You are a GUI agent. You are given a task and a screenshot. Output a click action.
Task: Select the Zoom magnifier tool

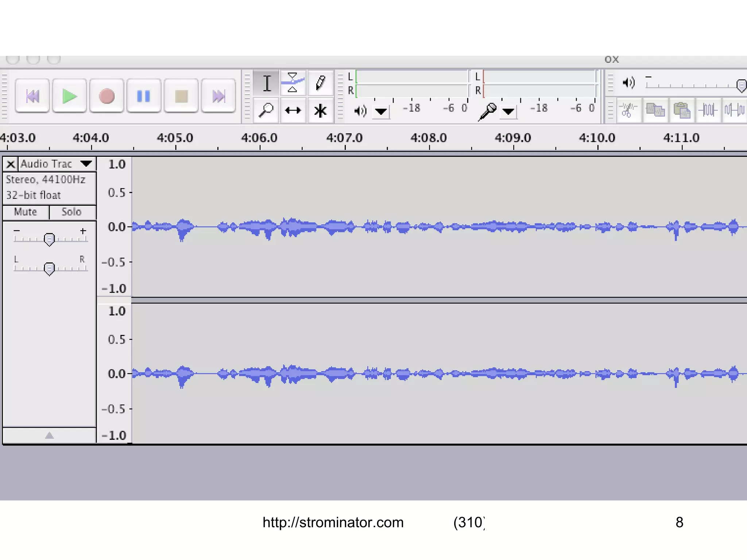(266, 110)
